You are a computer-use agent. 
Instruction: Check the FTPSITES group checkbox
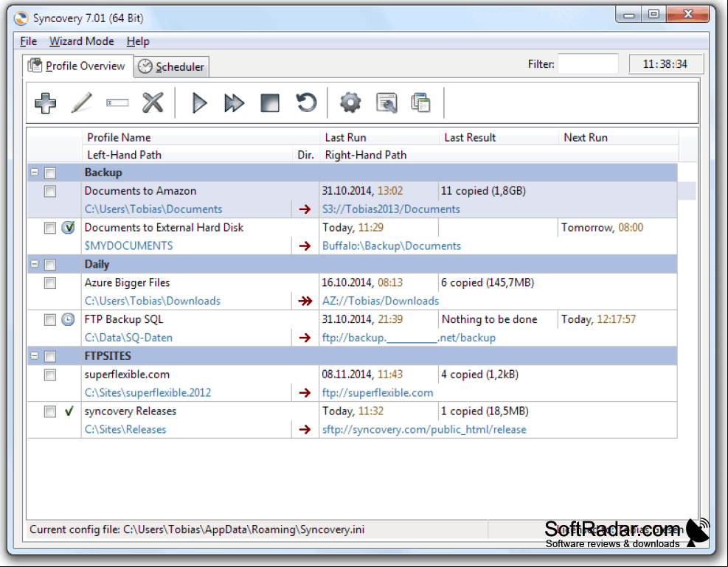click(x=50, y=356)
